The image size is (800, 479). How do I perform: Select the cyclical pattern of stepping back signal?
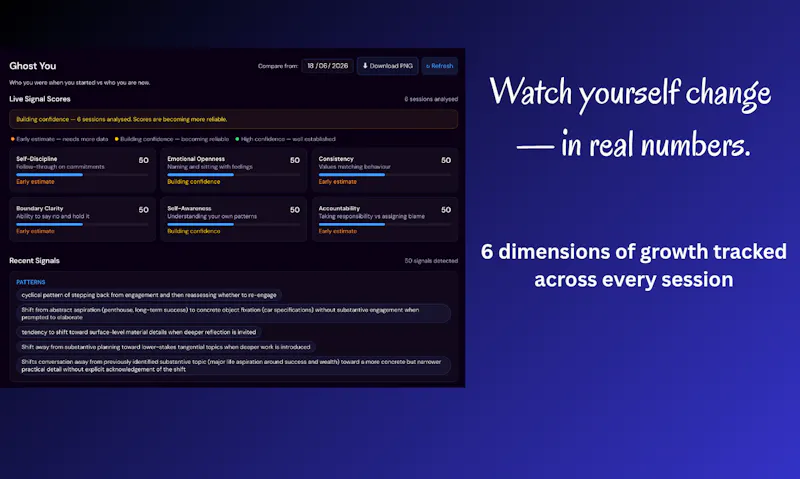(x=149, y=295)
